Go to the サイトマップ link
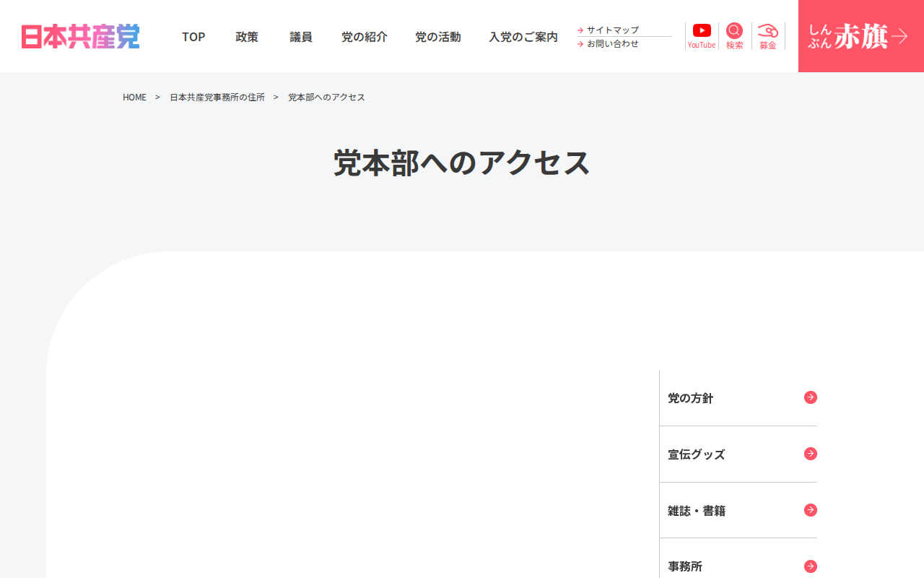Screen dimensions: 924x578 tap(612, 30)
